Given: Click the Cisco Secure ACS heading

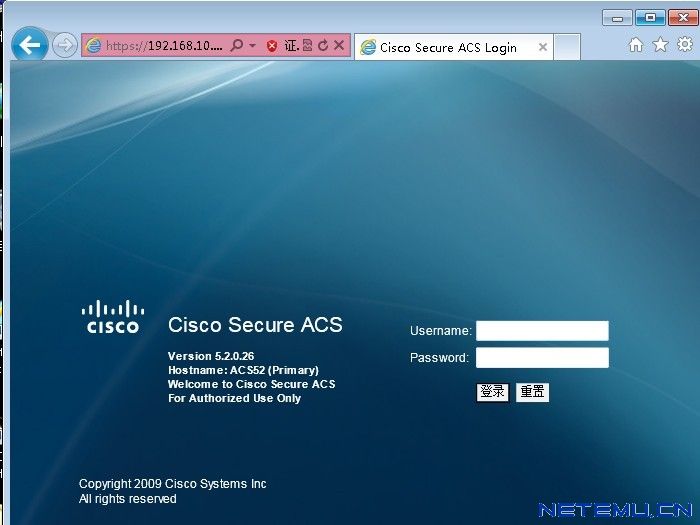Looking at the screenshot, I should [x=255, y=325].
